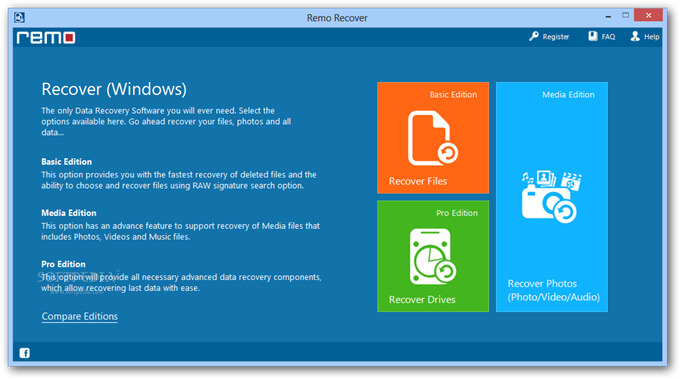
Task: Click the key icon beside Register
Action: point(534,36)
